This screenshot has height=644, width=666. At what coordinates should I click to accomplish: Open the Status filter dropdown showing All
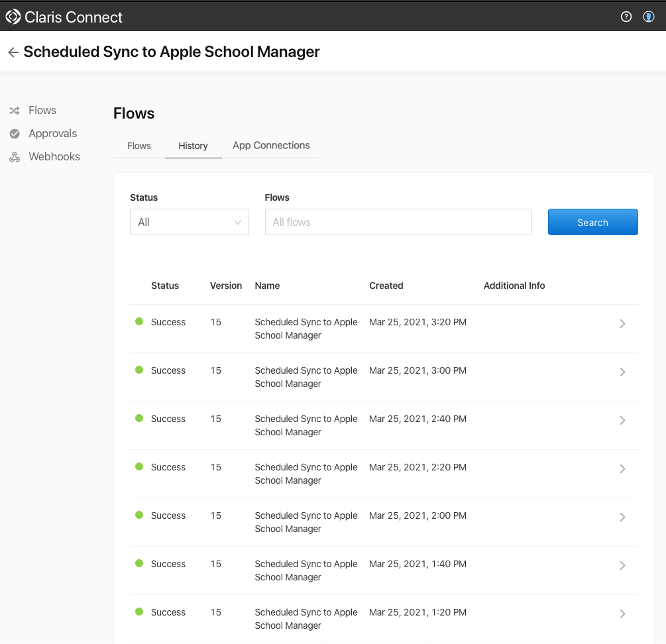click(189, 222)
